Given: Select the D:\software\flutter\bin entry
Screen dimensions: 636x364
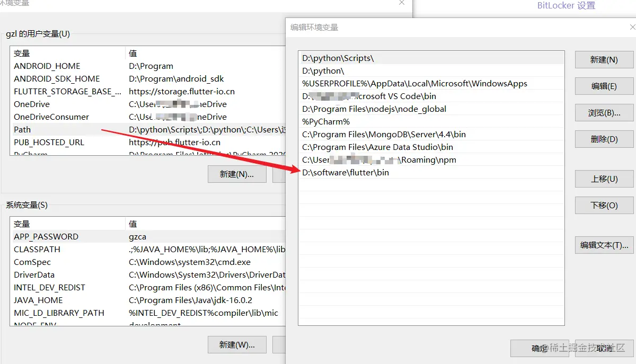Looking at the screenshot, I should click(431, 173).
